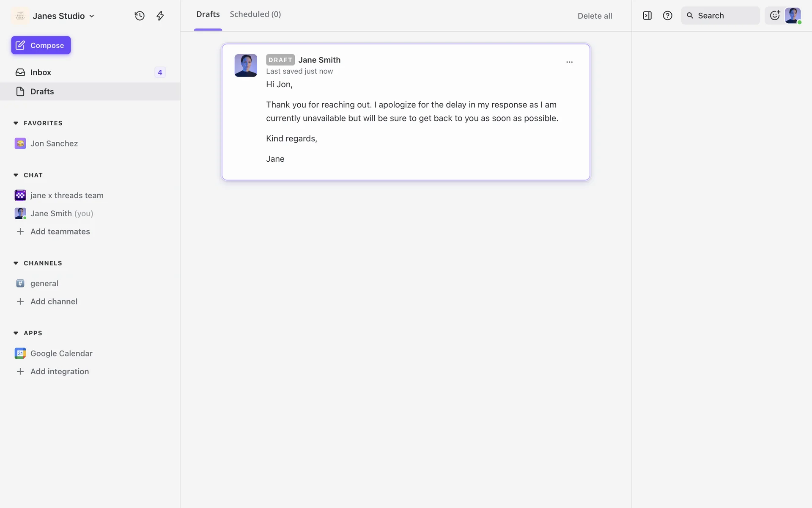The image size is (812, 508).
Task: Open the draft's three-dot options menu
Action: click(x=569, y=62)
